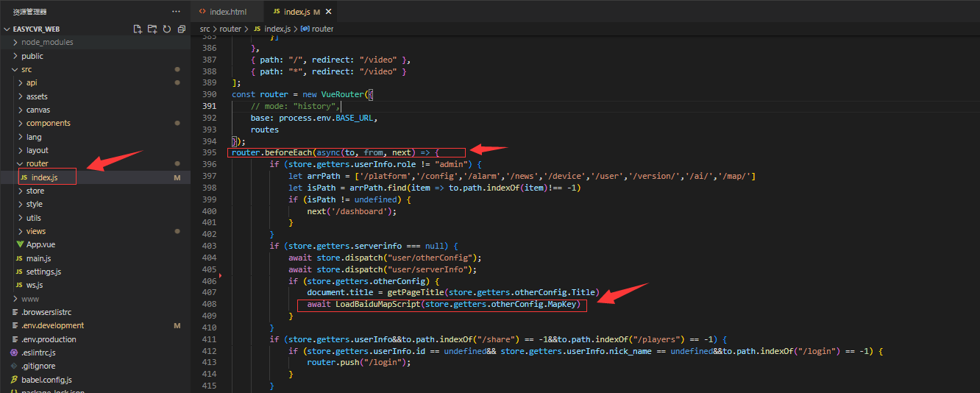This screenshot has width=980, height=393.
Task: Refresh the explorer file tree
Action: point(167,29)
